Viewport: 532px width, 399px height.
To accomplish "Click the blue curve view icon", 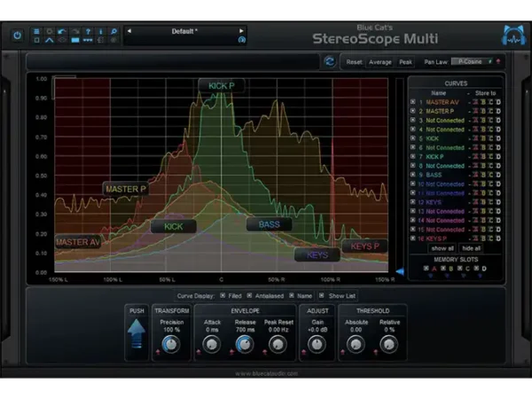I will (x=50, y=40).
